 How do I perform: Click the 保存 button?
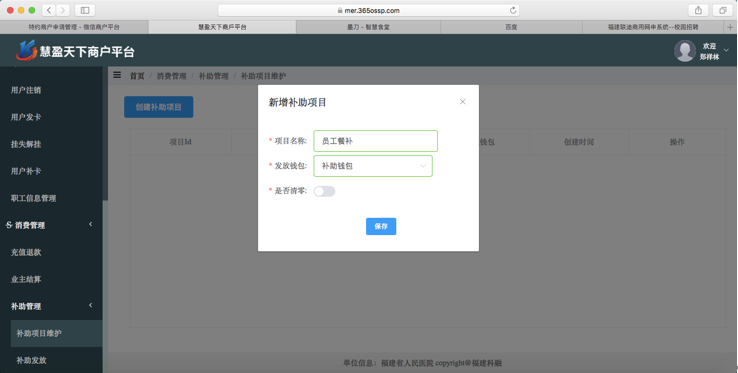tap(381, 226)
